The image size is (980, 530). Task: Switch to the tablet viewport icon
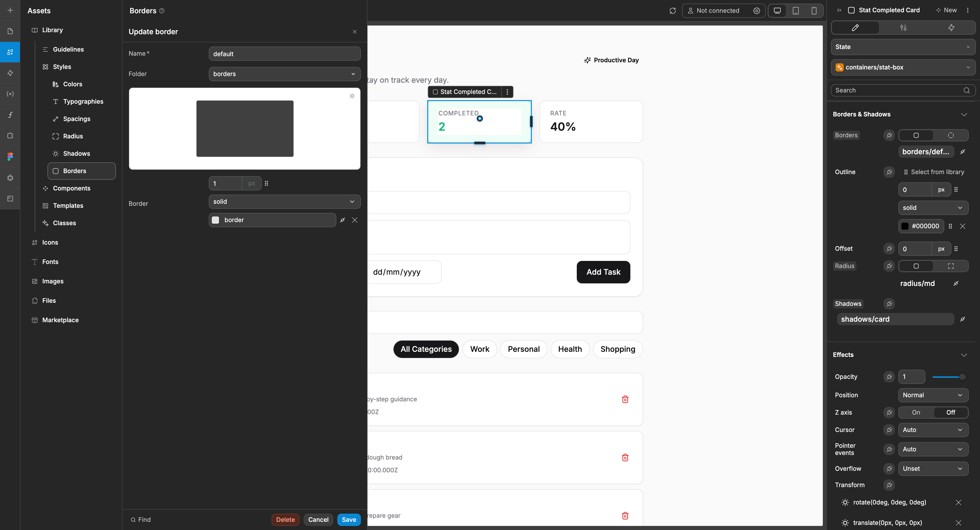795,11
